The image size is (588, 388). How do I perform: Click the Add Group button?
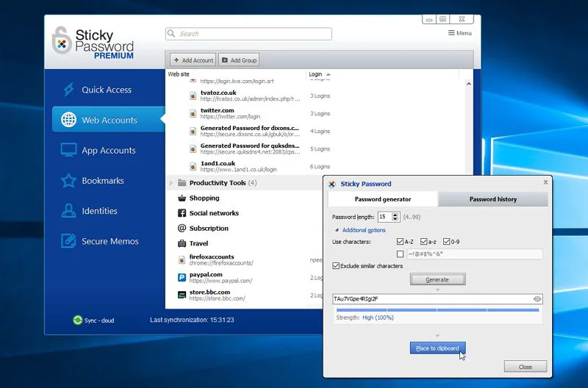coord(239,60)
